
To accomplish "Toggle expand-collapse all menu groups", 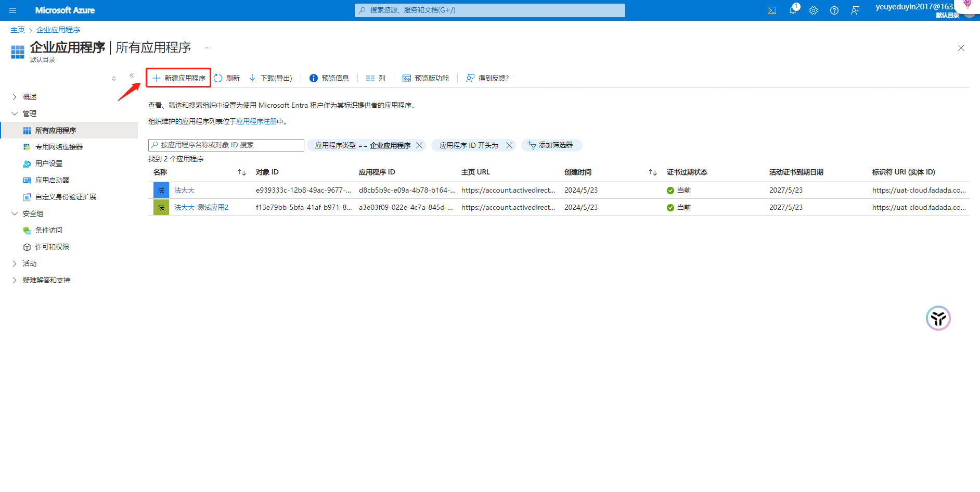I will 114,79.
